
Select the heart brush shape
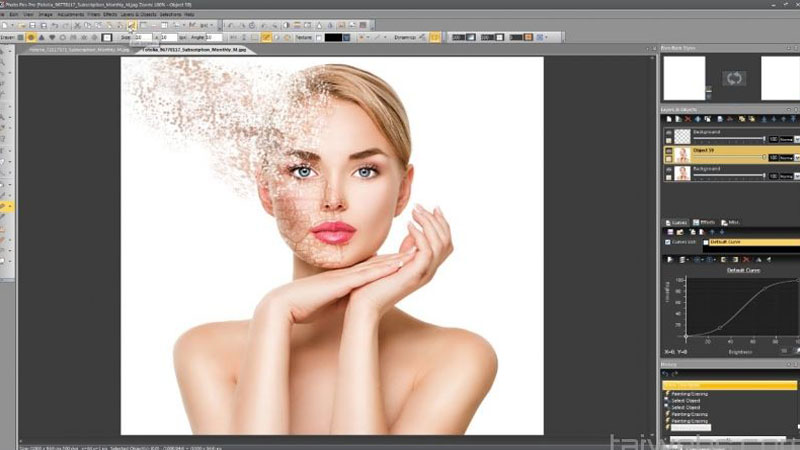(52, 37)
